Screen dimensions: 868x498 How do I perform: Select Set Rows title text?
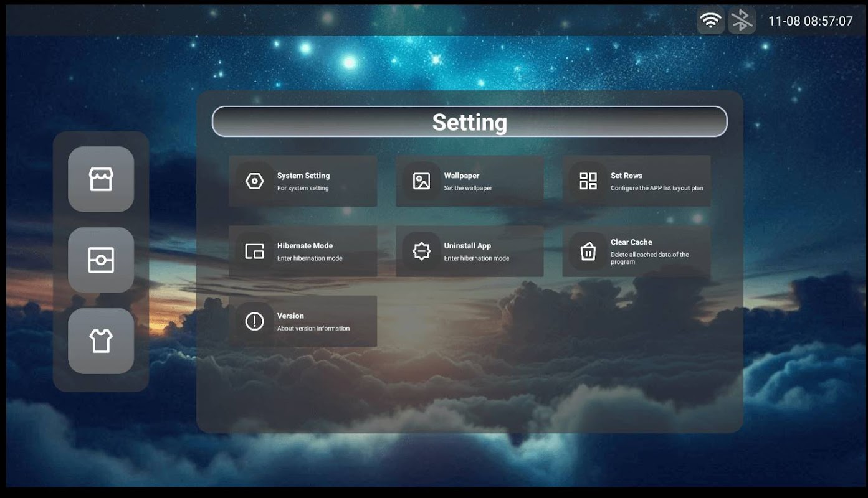pyautogui.click(x=626, y=176)
